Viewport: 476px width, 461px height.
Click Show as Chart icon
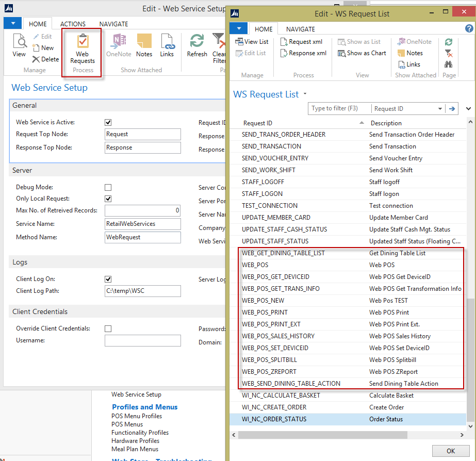(x=362, y=53)
